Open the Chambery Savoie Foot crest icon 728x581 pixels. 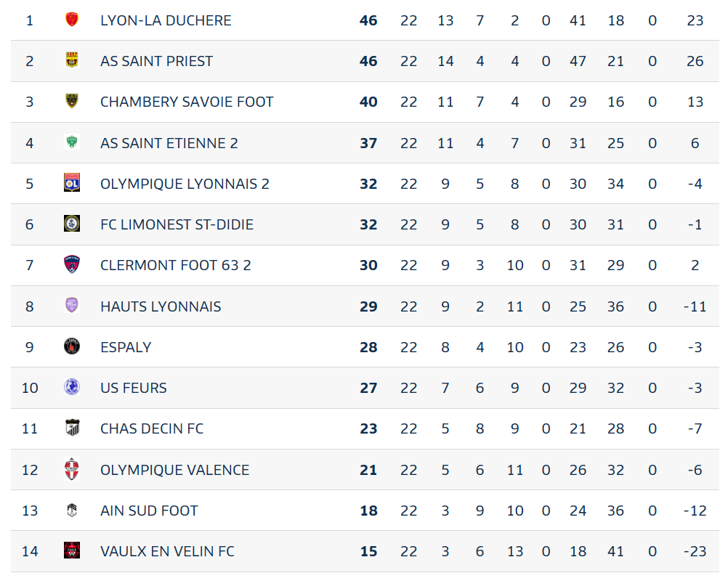point(71,101)
